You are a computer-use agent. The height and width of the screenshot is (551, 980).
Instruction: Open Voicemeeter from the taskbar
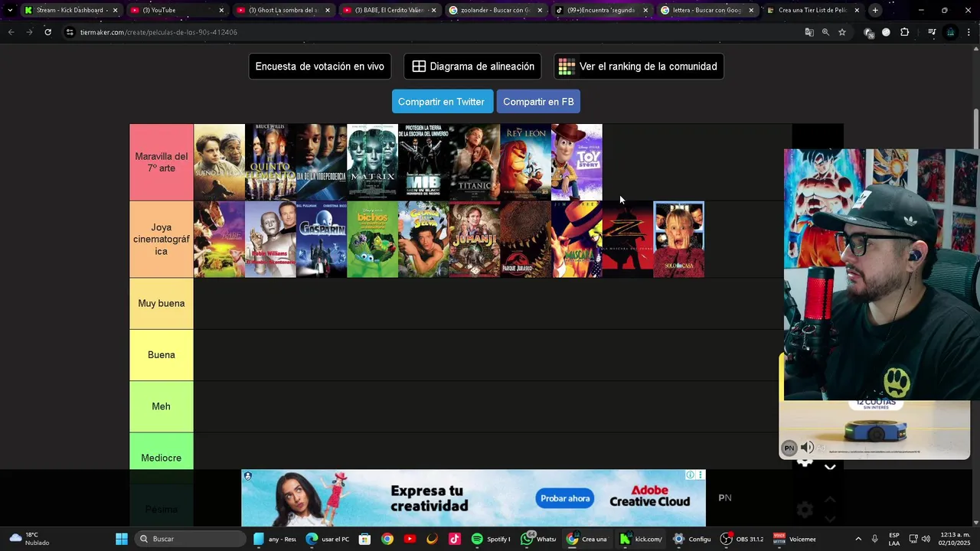tap(794, 539)
